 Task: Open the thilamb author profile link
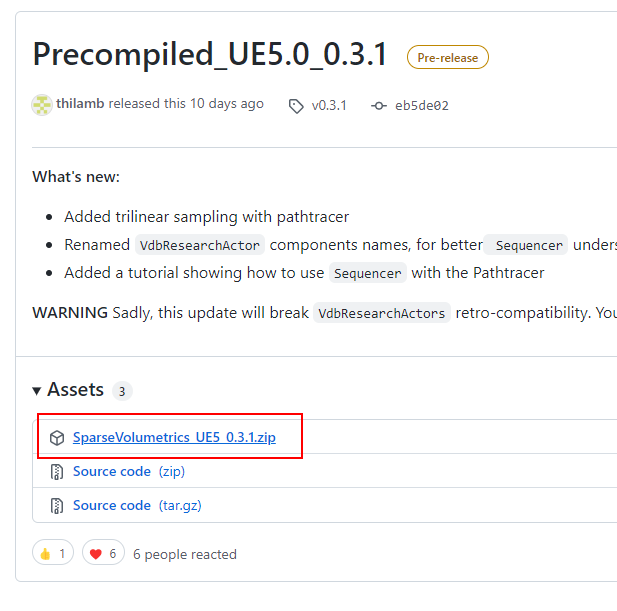click(81, 104)
